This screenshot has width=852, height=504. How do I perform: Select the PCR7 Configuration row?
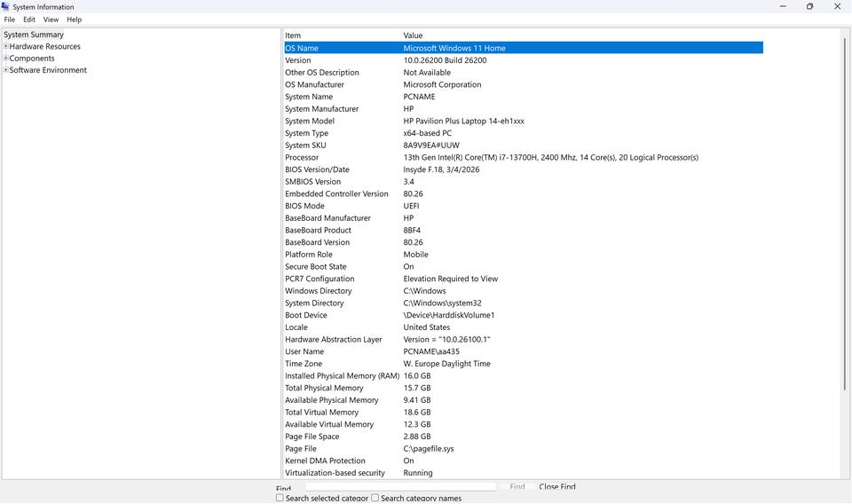tap(524, 279)
